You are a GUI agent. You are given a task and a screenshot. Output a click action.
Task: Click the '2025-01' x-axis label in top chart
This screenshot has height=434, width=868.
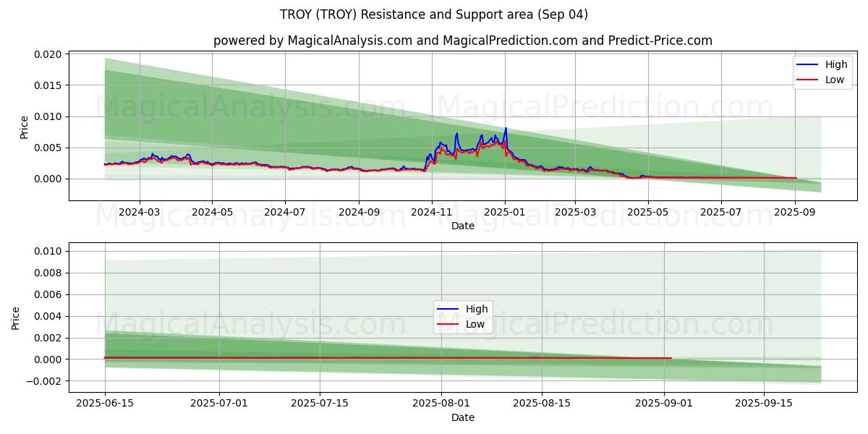pos(505,213)
